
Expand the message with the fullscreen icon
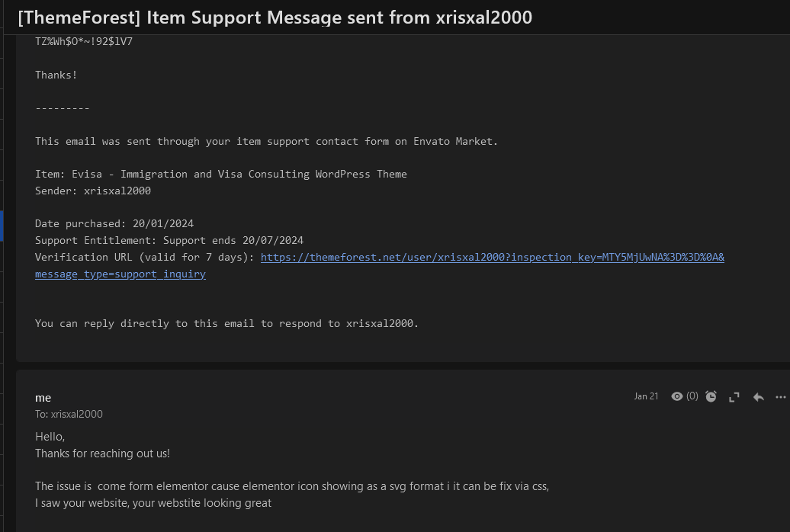coord(734,397)
